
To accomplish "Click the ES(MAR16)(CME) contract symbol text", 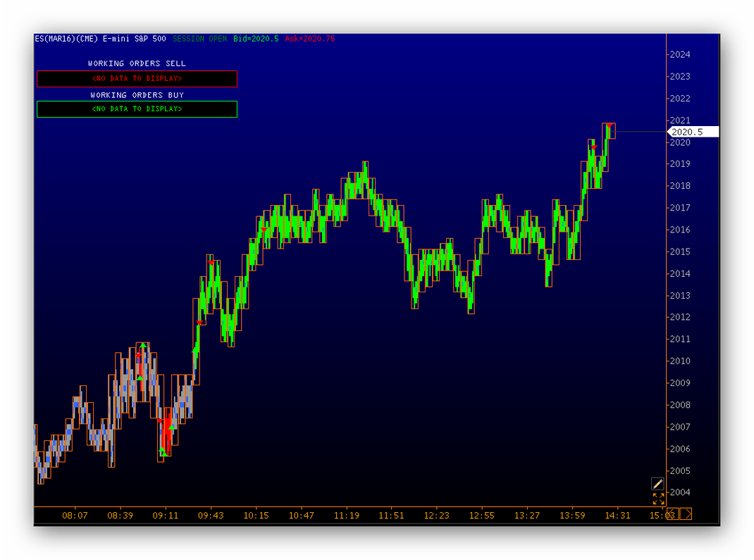I will click(x=66, y=39).
